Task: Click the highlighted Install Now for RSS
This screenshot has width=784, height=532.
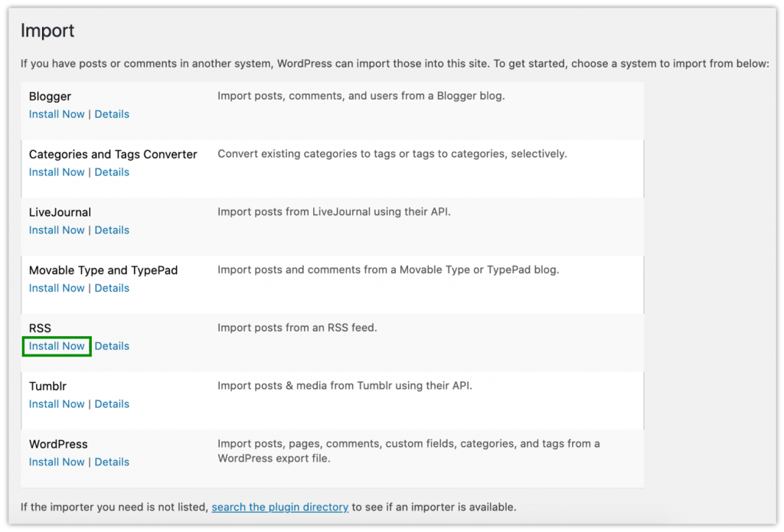Action: coord(57,346)
